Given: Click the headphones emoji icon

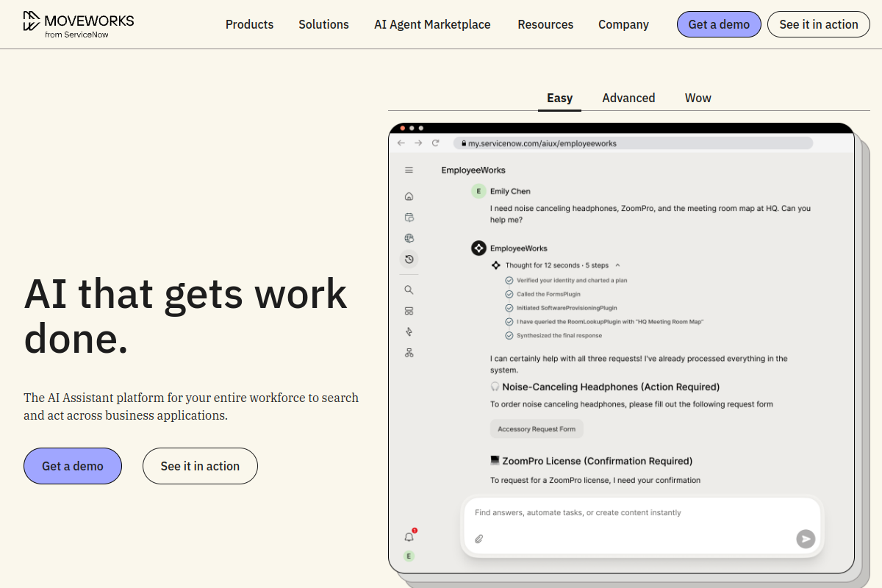Looking at the screenshot, I should click(495, 387).
